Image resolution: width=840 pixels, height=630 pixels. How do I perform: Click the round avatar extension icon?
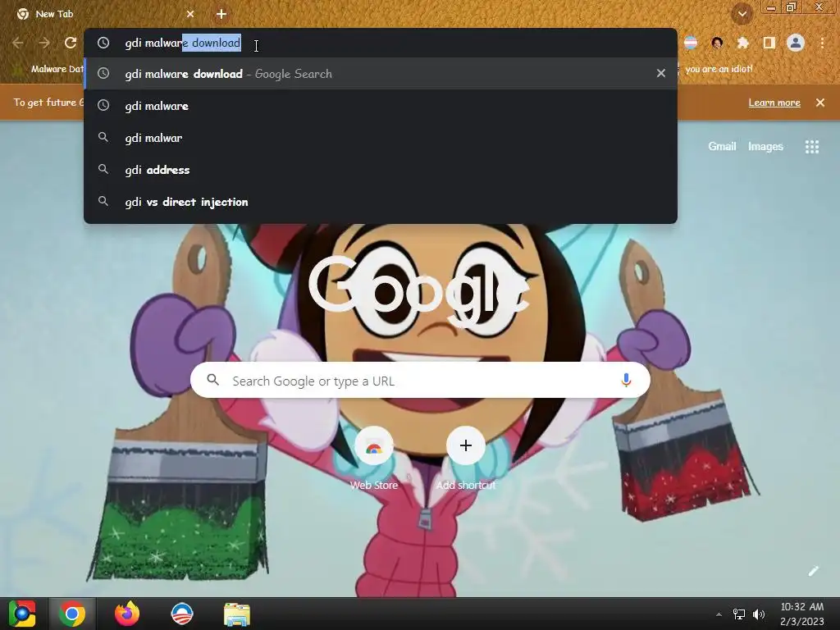[717, 43]
